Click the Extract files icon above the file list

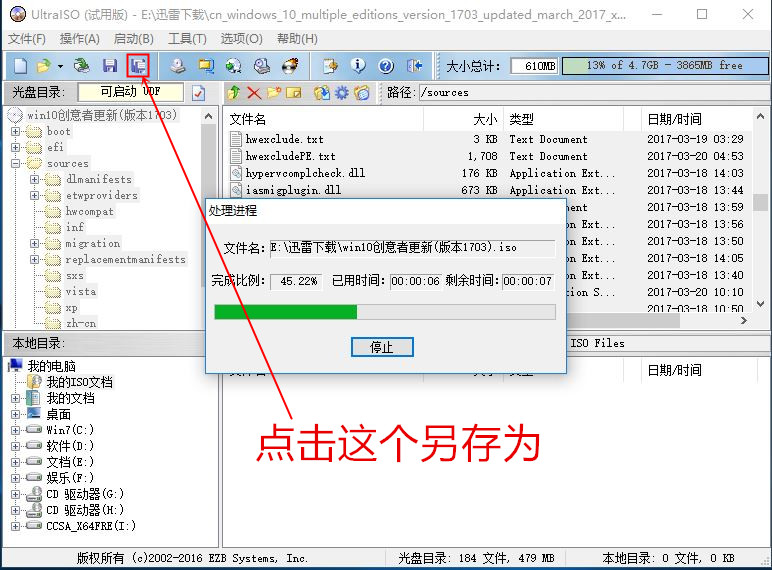322,93
